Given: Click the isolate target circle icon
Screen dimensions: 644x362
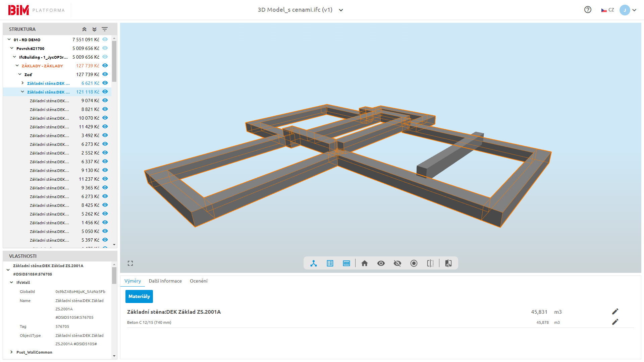Looking at the screenshot, I should (414, 263).
